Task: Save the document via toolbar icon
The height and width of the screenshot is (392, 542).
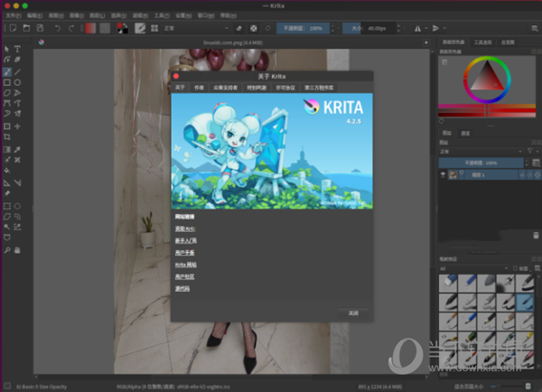Action: point(40,28)
